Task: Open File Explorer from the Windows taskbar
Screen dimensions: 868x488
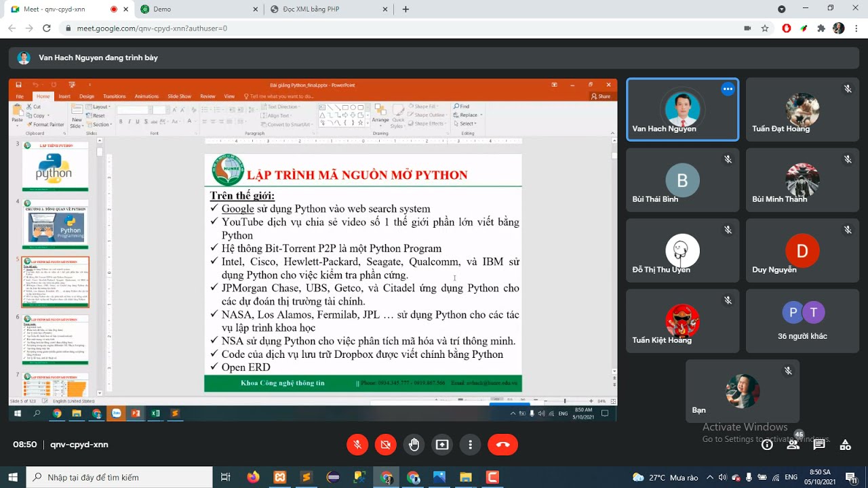Action: (x=466, y=477)
